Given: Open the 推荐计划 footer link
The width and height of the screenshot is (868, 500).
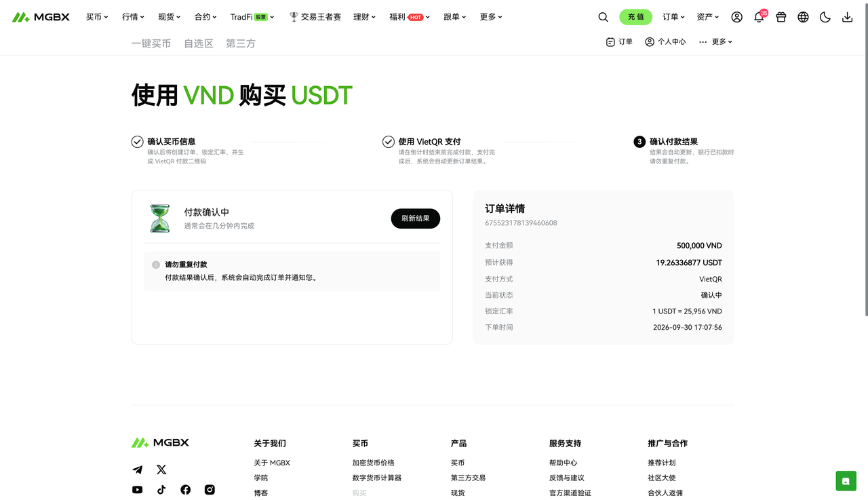Looking at the screenshot, I should pyautogui.click(x=662, y=463).
